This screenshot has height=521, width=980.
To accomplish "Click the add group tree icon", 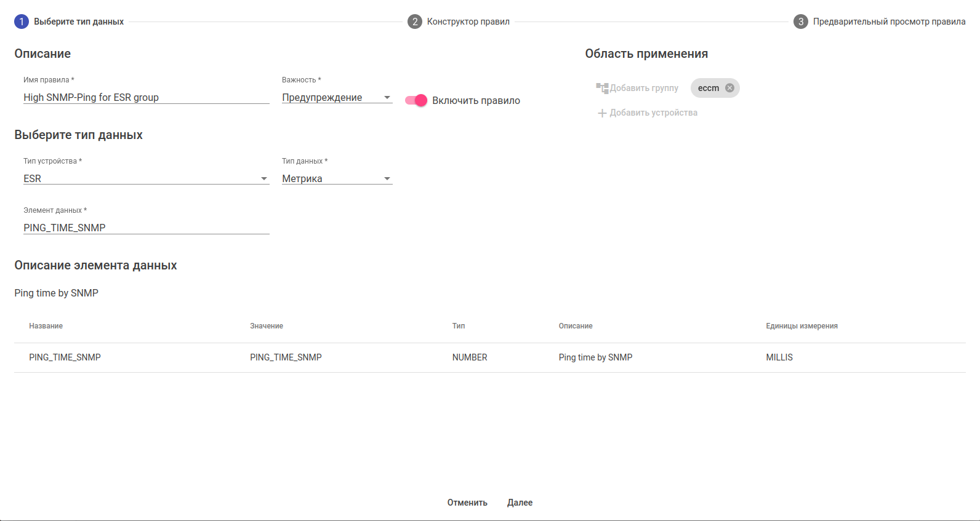I will pos(602,88).
